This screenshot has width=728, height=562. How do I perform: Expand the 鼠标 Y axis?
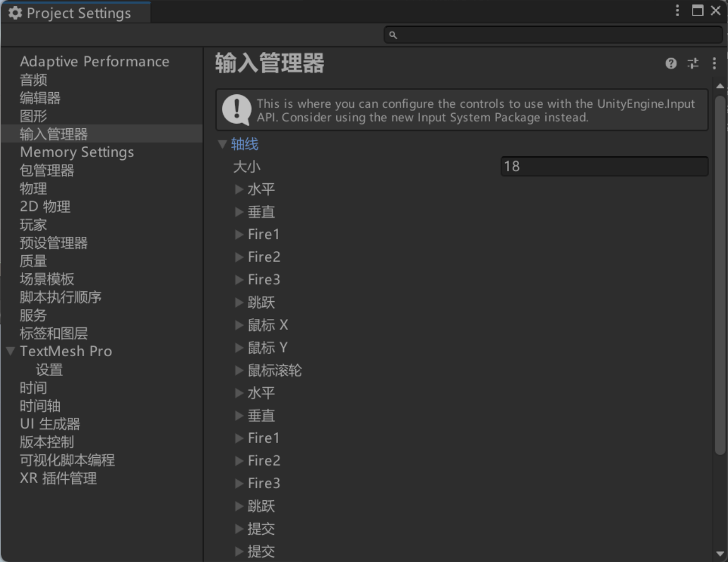(x=239, y=348)
